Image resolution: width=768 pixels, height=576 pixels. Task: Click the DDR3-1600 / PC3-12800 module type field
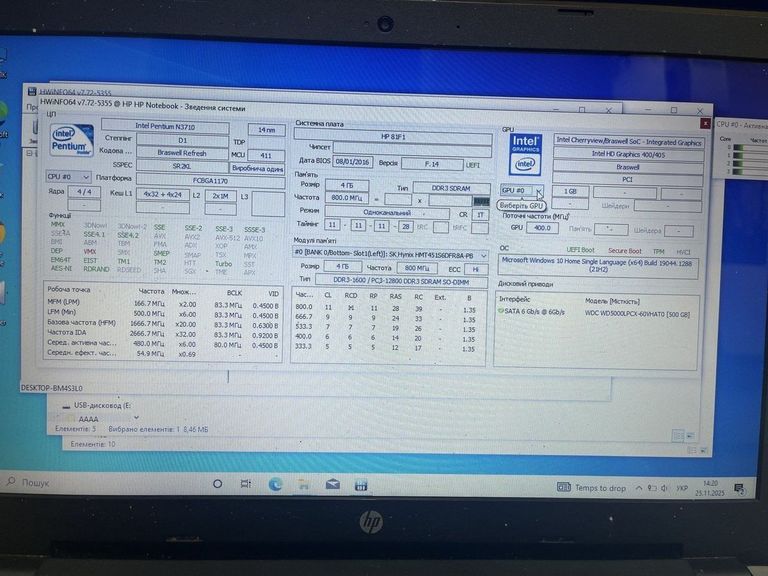(x=401, y=281)
